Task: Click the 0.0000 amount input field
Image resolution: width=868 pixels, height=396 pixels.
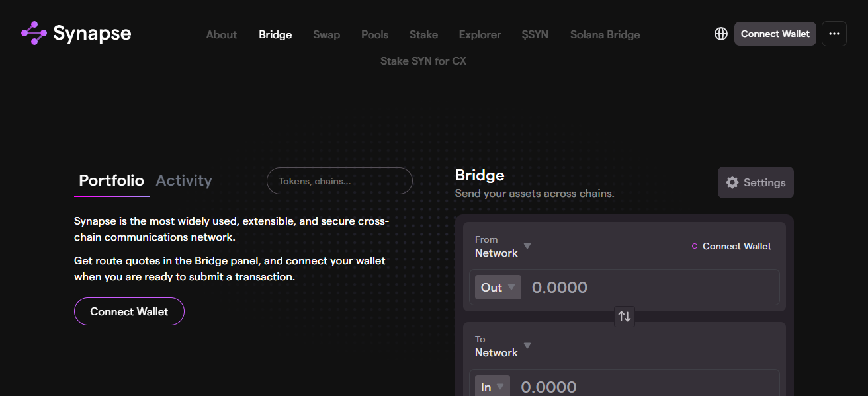Action: 648,287
